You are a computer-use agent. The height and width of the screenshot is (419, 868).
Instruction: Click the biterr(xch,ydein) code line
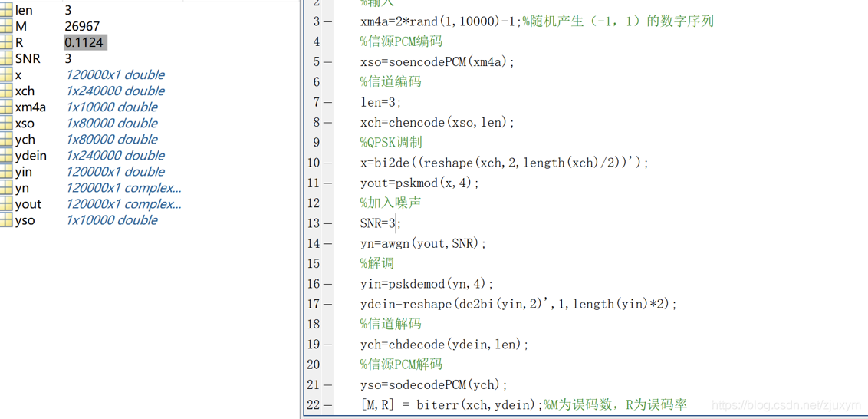(x=524, y=405)
